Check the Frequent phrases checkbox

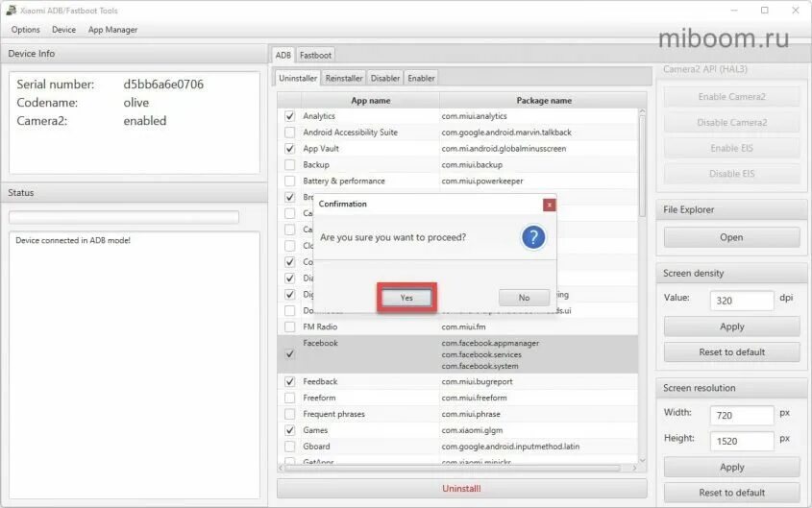pos(290,414)
